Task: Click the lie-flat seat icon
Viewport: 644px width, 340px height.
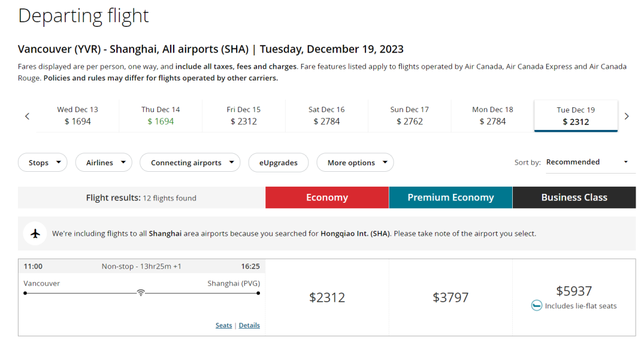Action: [x=537, y=306]
